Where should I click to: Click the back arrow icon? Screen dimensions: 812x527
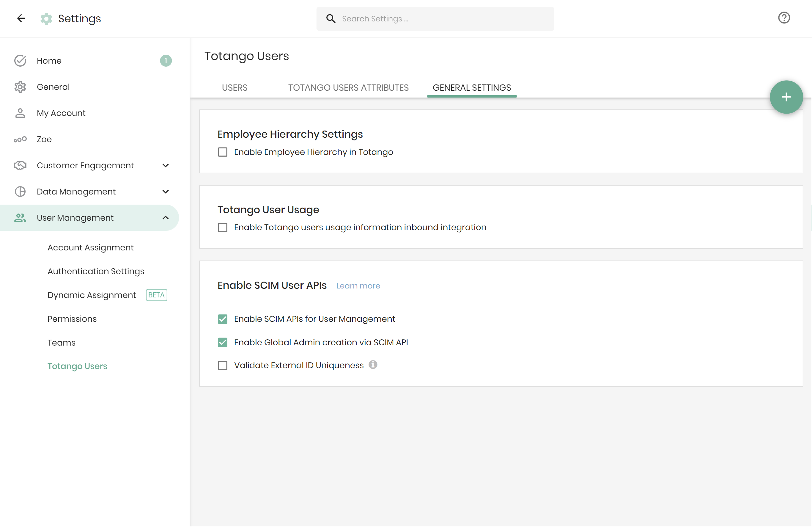[21, 18]
